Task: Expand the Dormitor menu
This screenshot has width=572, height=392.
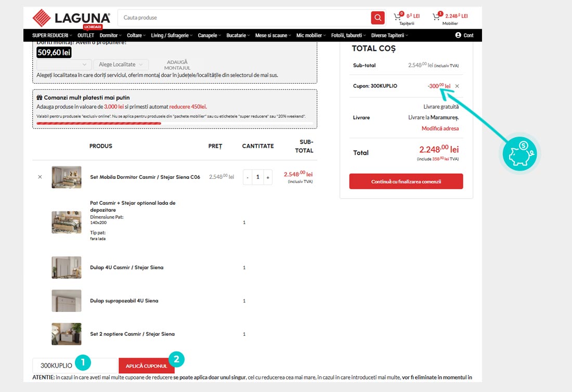Action: point(111,35)
